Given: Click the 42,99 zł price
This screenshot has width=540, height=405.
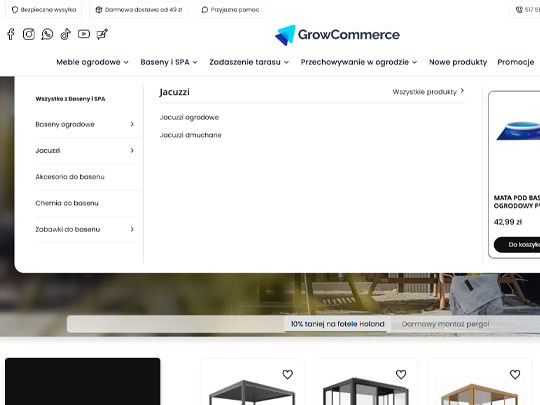Looking at the screenshot, I should pyautogui.click(x=508, y=222).
